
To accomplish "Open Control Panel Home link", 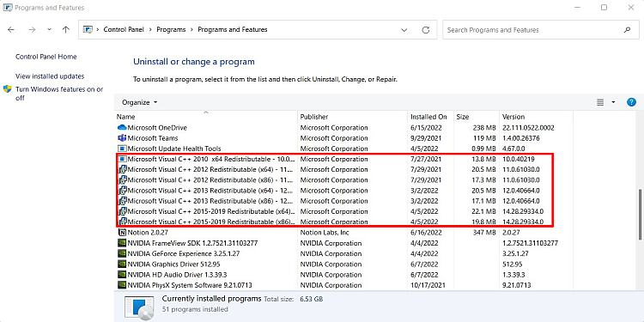I will pyautogui.click(x=46, y=57).
